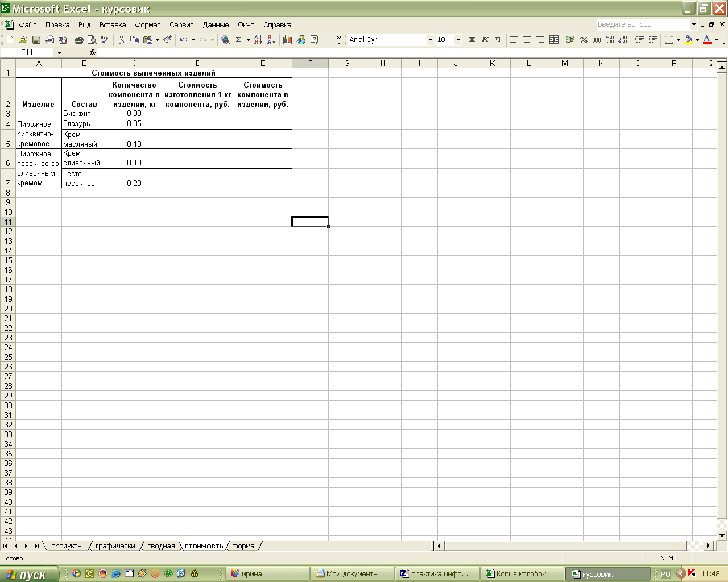Activate the Format Painter brush
The height and width of the screenshot is (582, 728).
tap(167, 40)
